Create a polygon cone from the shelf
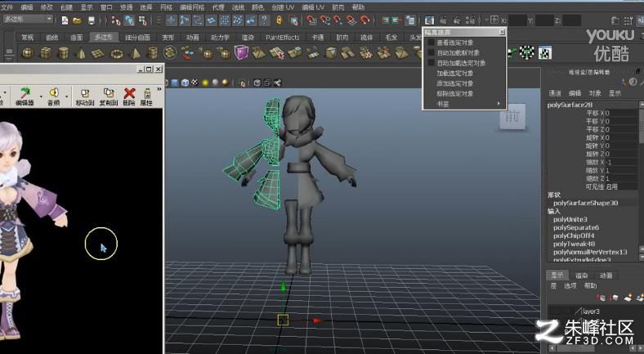The image size is (644, 354). pos(80,53)
